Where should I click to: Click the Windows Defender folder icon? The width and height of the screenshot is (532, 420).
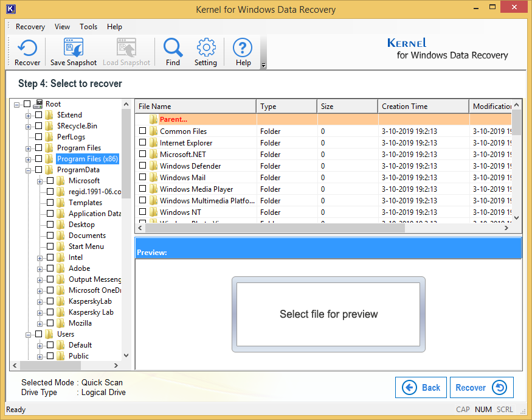pos(154,166)
